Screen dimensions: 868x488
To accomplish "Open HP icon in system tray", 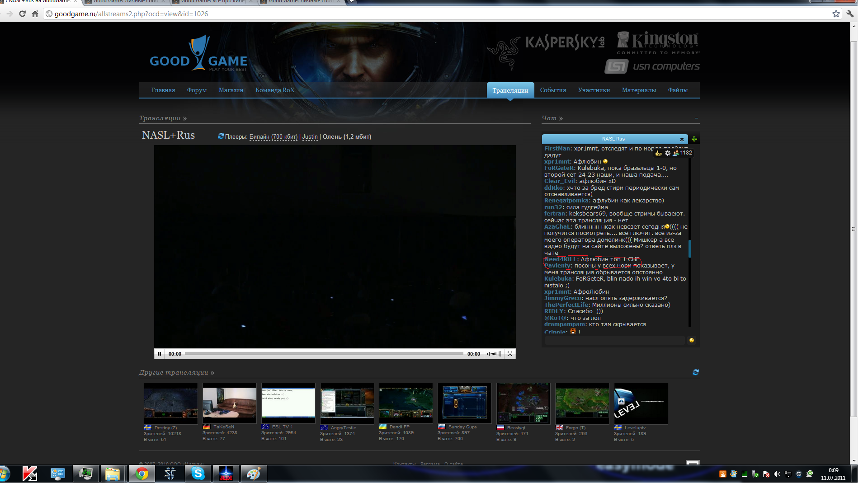I will click(798, 474).
